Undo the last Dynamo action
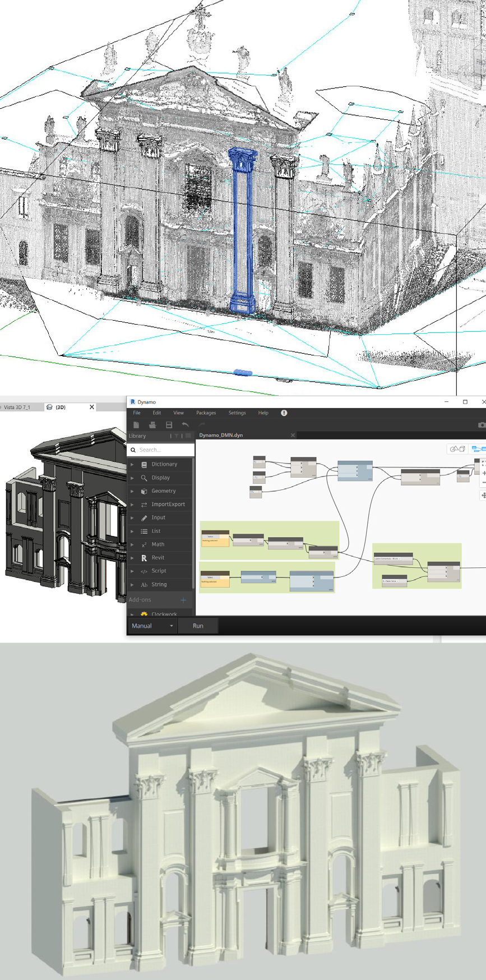486x980 pixels. pyautogui.click(x=185, y=425)
